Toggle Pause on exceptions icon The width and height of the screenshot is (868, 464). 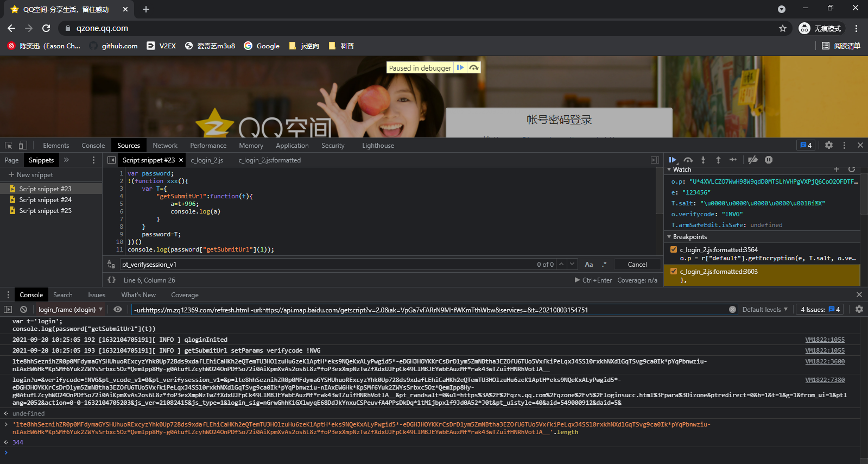click(769, 160)
